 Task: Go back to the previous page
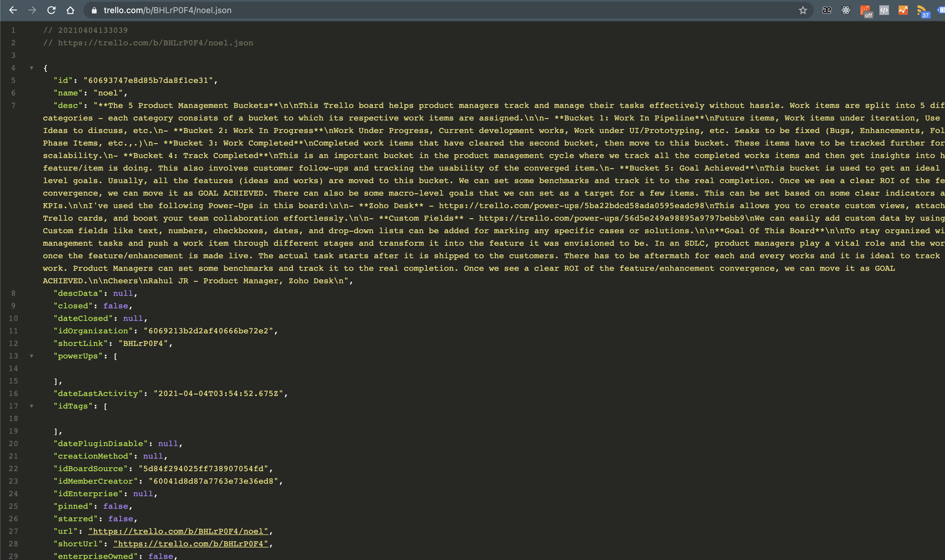(13, 10)
